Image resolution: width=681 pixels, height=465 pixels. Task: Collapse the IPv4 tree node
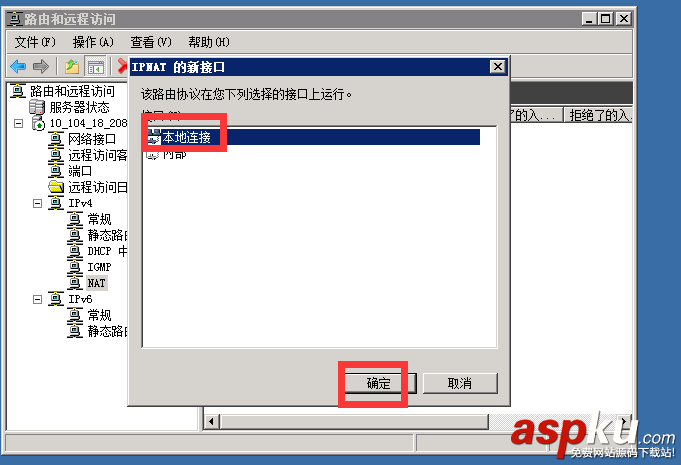[x=38, y=203]
